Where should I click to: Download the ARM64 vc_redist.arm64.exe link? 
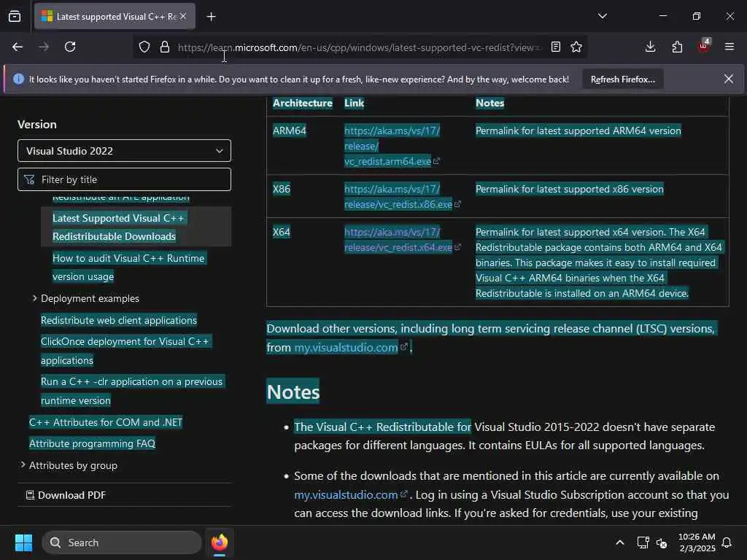(392, 146)
